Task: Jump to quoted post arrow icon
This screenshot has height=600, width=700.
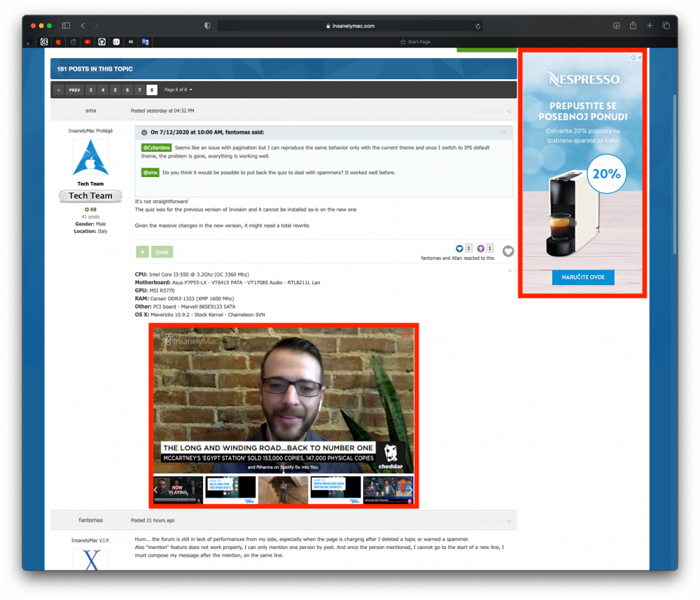Action: 503,132
